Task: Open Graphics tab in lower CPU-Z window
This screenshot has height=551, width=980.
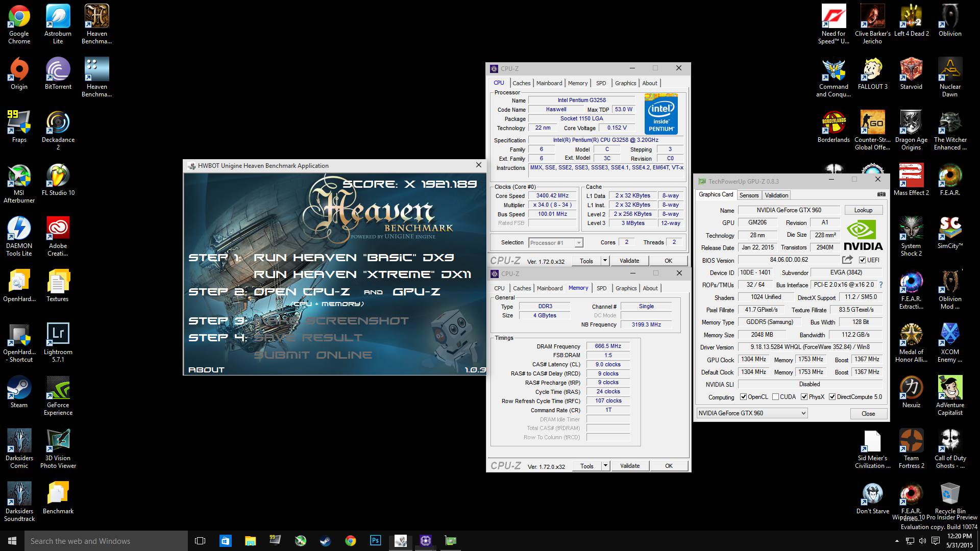Action: click(x=626, y=288)
